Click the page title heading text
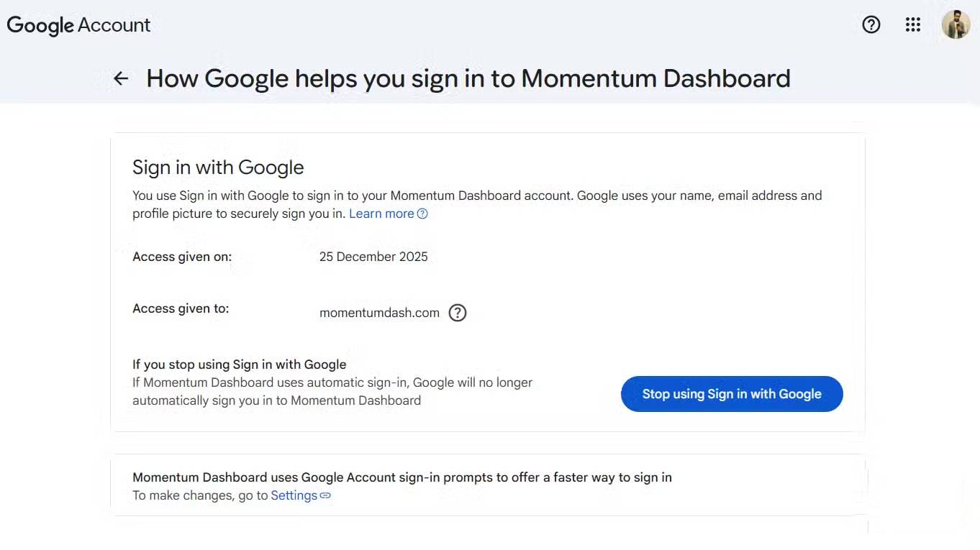Image resolution: width=980 pixels, height=550 pixels. click(x=468, y=78)
